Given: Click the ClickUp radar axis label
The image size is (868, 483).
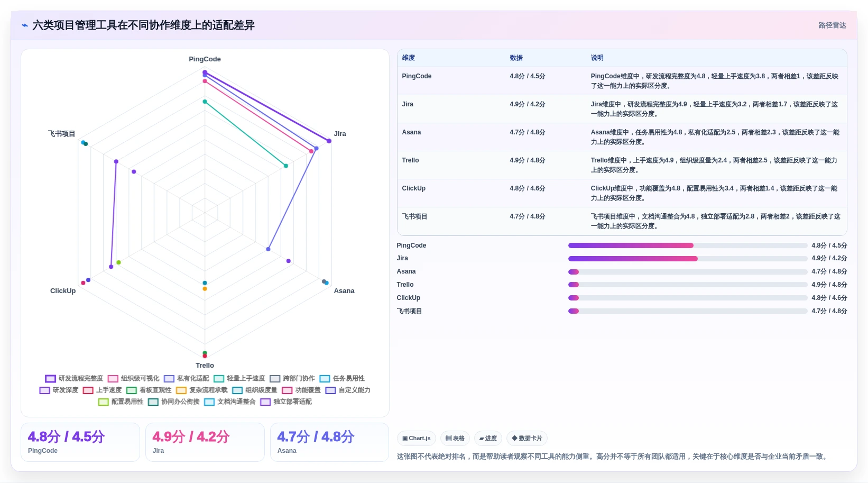Looking at the screenshot, I should (63, 291).
